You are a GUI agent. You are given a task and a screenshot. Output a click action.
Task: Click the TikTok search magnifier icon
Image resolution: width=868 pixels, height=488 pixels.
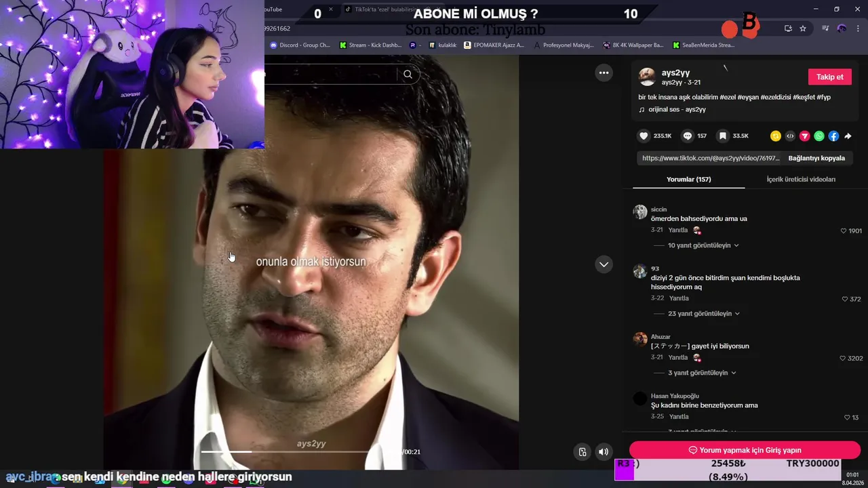[x=408, y=75]
